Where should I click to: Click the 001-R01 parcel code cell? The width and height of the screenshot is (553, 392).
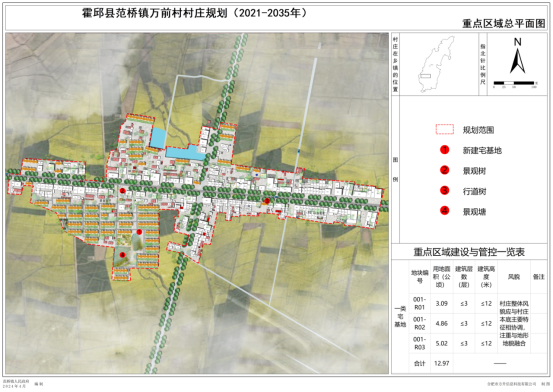click(x=419, y=303)
